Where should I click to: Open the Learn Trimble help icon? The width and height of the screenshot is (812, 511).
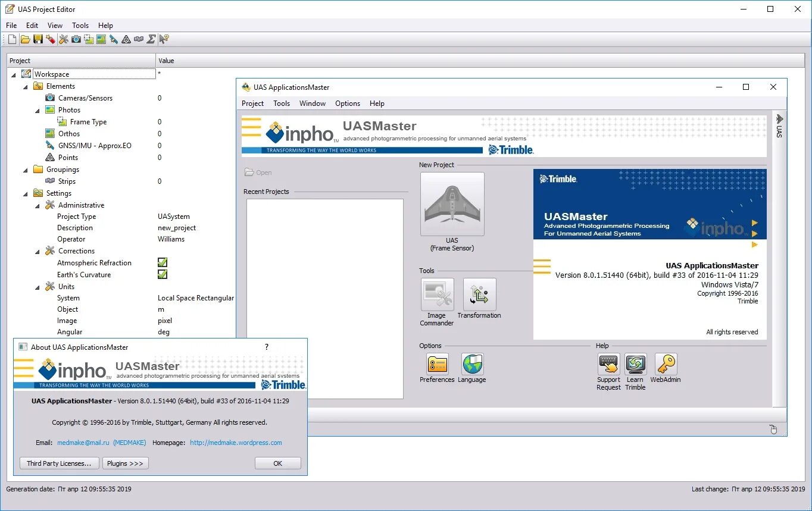[x=636, y=364]
